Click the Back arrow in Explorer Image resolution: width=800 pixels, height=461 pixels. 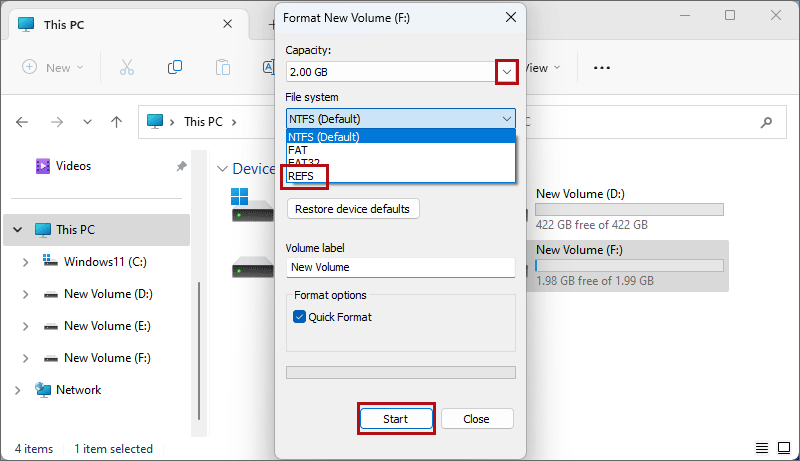pos(22,122)
